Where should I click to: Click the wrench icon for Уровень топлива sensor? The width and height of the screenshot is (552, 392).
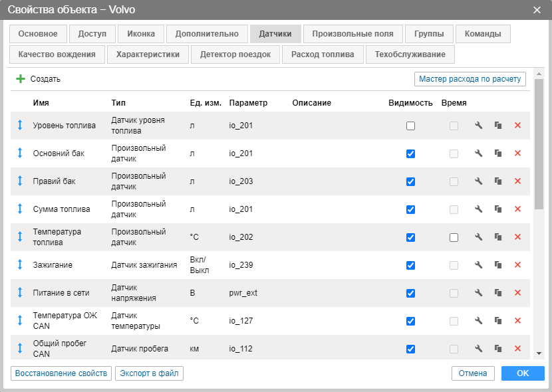pyautogui.click(x=478, y=126)
